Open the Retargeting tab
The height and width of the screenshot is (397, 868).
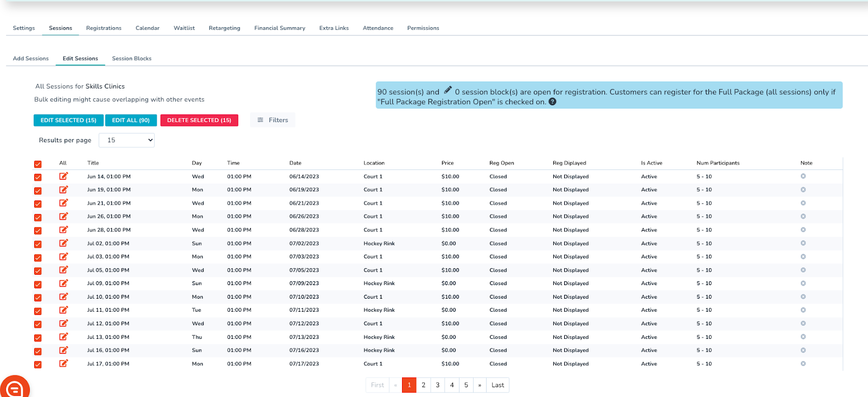(x=225, y=28)
